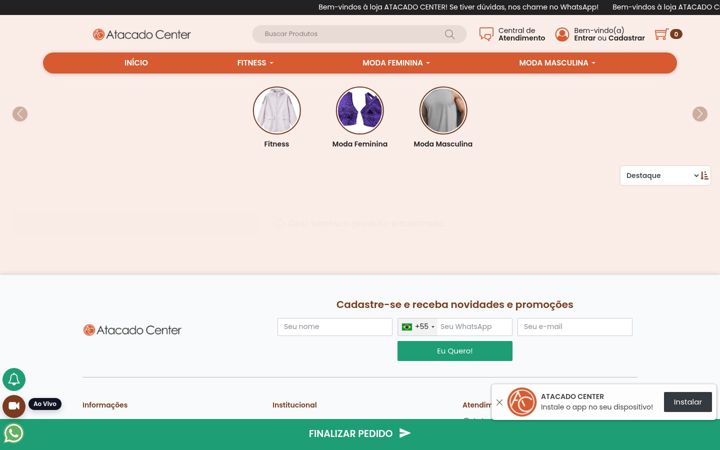Click the Ao Vivo label
720x450 pixels.
[x=45, y=404]
